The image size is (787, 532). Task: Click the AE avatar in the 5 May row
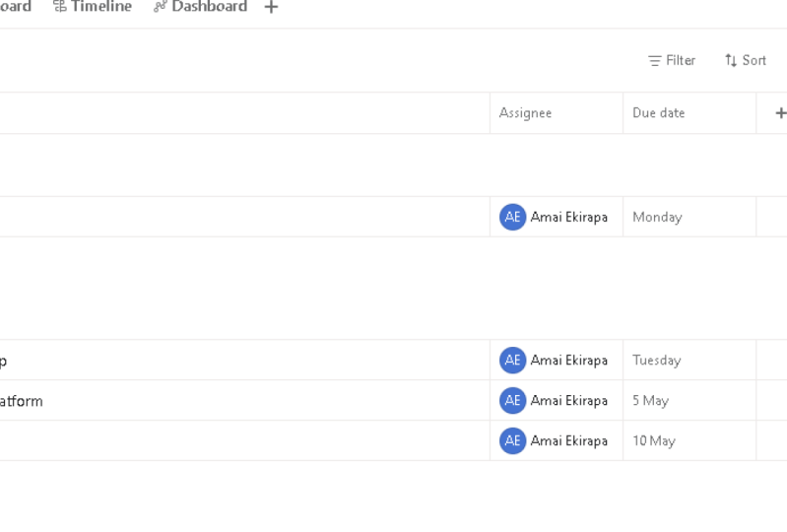(512, 401)
